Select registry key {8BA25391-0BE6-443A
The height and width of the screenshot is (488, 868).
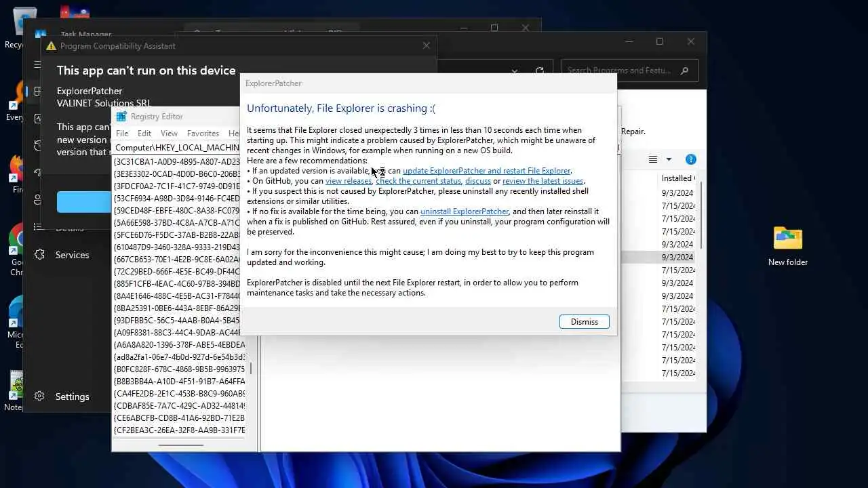[x=177, y=308]
